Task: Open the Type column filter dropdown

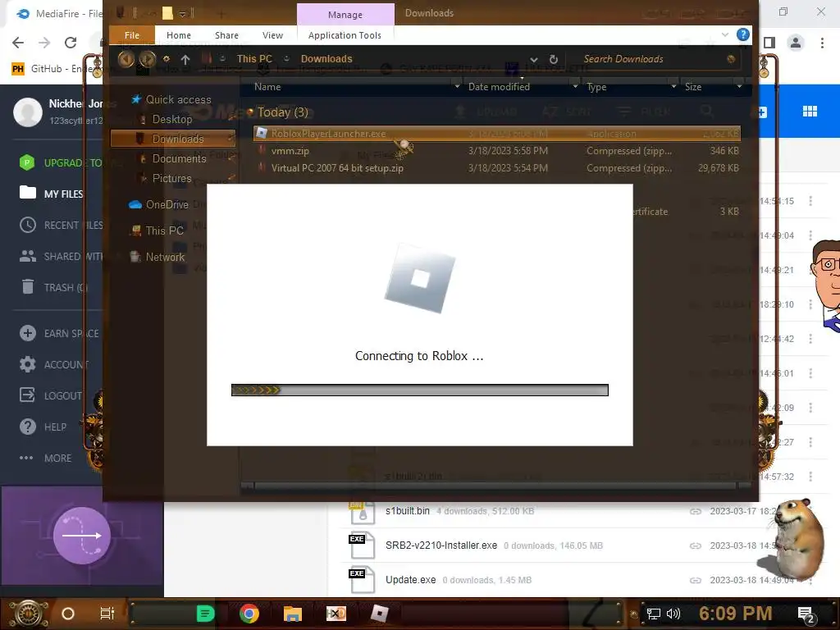Action: pyautogui.click(x=673, y=86)
